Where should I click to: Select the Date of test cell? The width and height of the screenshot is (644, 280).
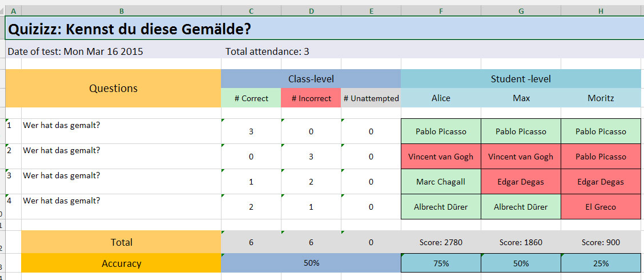[113, 51]
